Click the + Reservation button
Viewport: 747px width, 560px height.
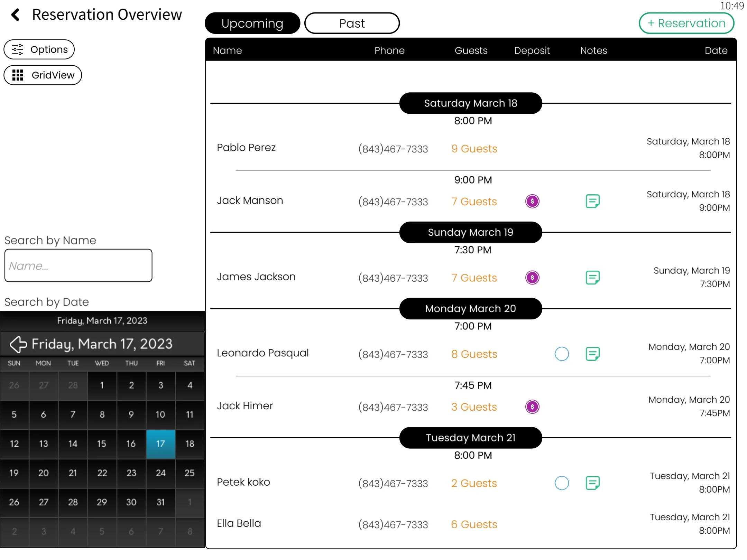[x=686, y=23]
